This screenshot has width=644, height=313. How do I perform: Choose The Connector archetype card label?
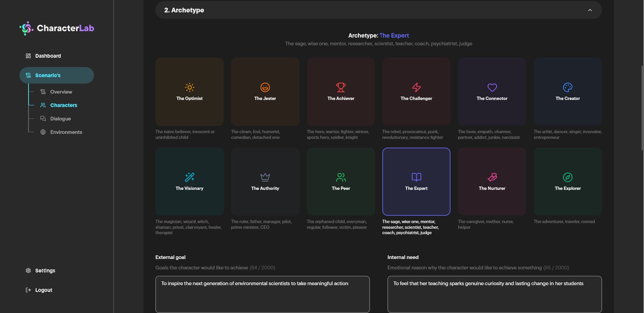click(x=492, y=98)
